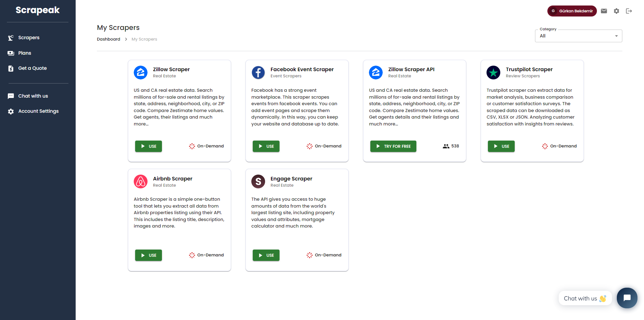Click the chat bubble button bottom right
The image size is (644, 320).
pyautogui.click(x=627, y=298)
